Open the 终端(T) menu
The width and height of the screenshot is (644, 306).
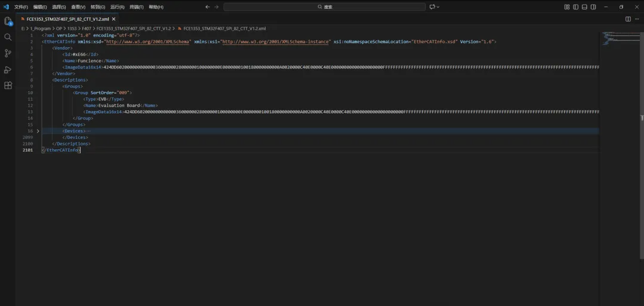point(136,7)
